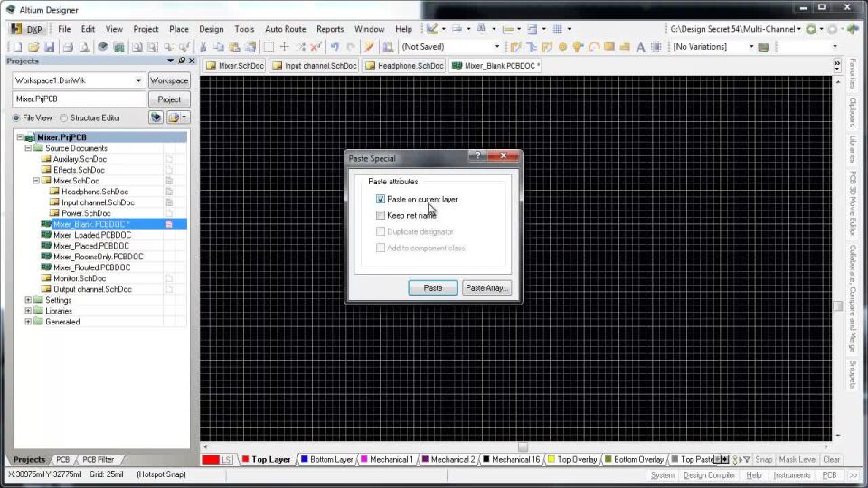
Task: Click the Redo arrow icon
Action: tap(351, 47)
